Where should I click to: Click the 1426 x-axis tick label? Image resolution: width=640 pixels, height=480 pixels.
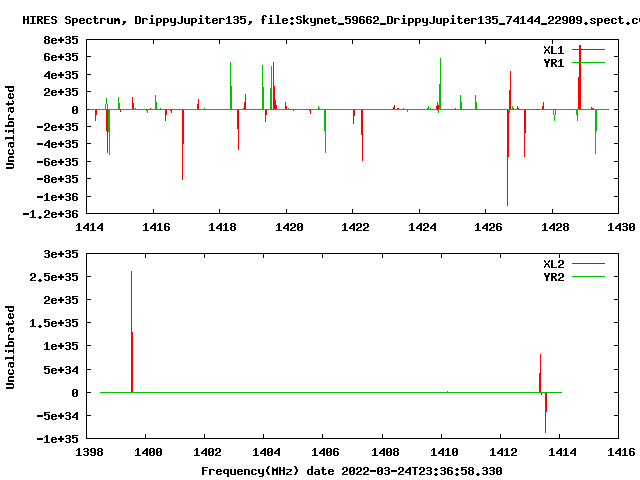(x=488, y=227)
